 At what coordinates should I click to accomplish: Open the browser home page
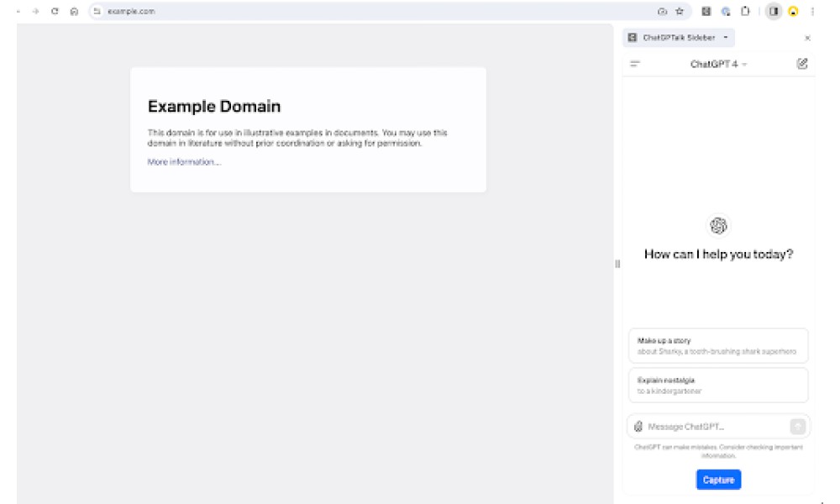[74, 11]
